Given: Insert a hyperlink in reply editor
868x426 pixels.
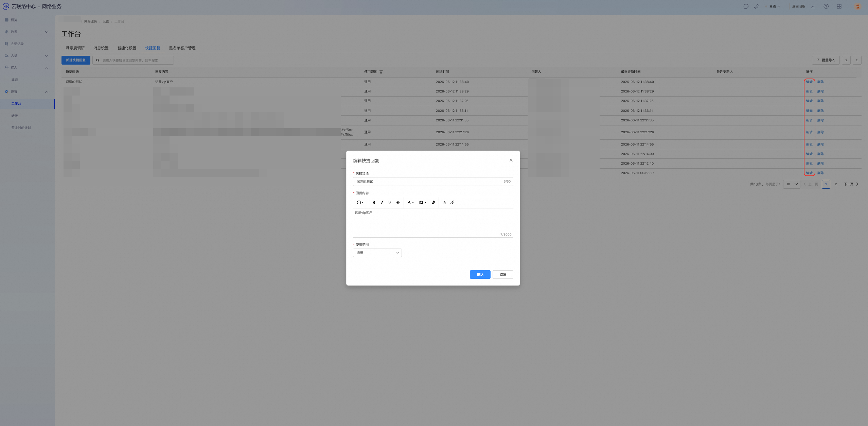Looking at the screenshot, I should pyautogui.click(x=452, y=203).
